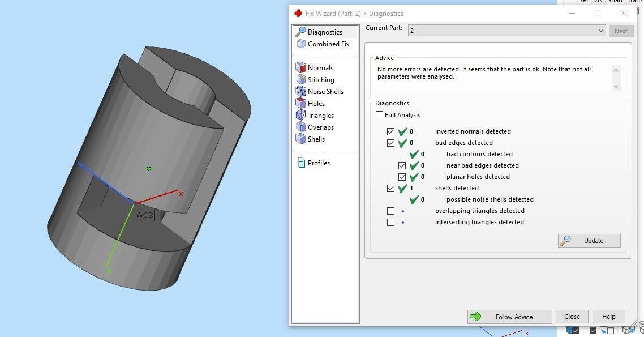The image size is (644, 337).
Task: Click the Advice box scroll up arrow
Action: (x=616, y=70)
